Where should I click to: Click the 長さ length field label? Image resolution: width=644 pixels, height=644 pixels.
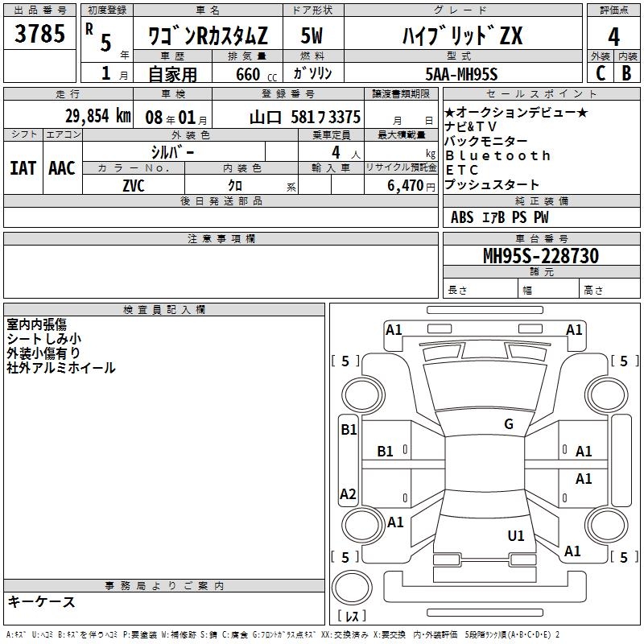click(457, 291)
